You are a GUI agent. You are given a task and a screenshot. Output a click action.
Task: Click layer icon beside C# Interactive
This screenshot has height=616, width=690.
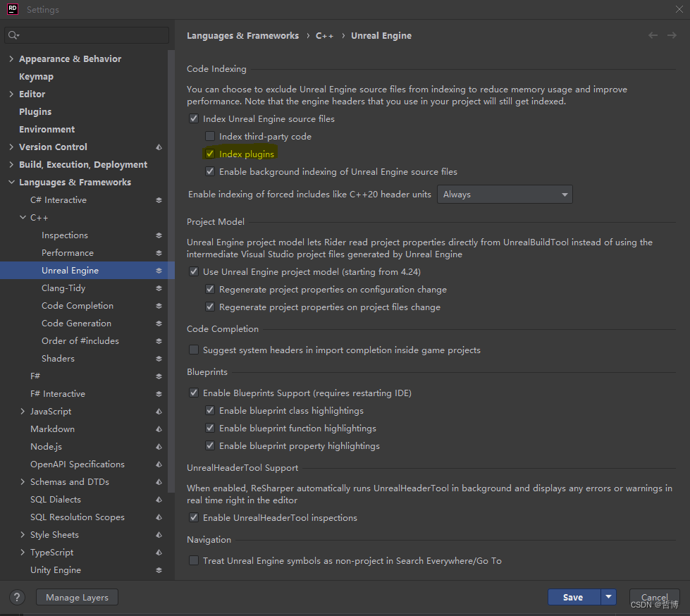pos(159,199)
